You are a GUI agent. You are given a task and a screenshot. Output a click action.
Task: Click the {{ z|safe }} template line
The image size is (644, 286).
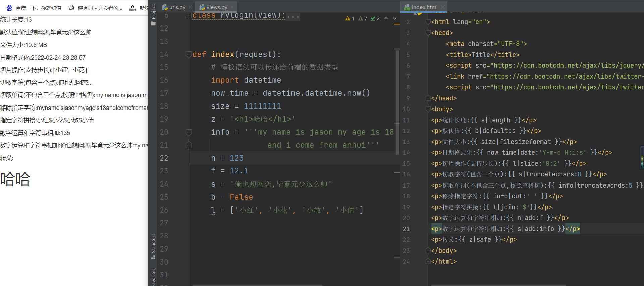(x=474, y=240)
